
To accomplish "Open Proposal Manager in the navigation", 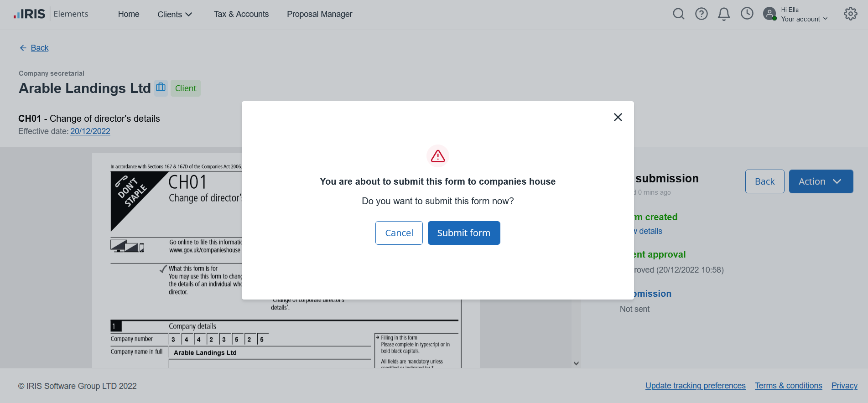I will [x=319, y=14].
